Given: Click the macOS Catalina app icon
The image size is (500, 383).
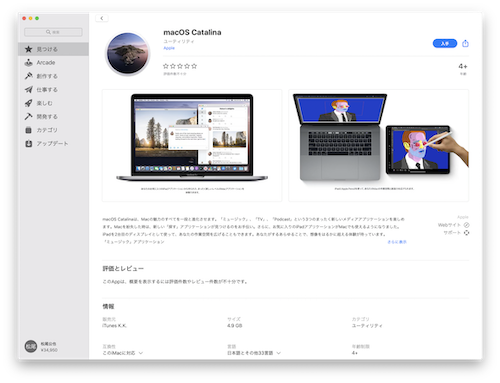Looking at the screenshot, I should (128, 53).
